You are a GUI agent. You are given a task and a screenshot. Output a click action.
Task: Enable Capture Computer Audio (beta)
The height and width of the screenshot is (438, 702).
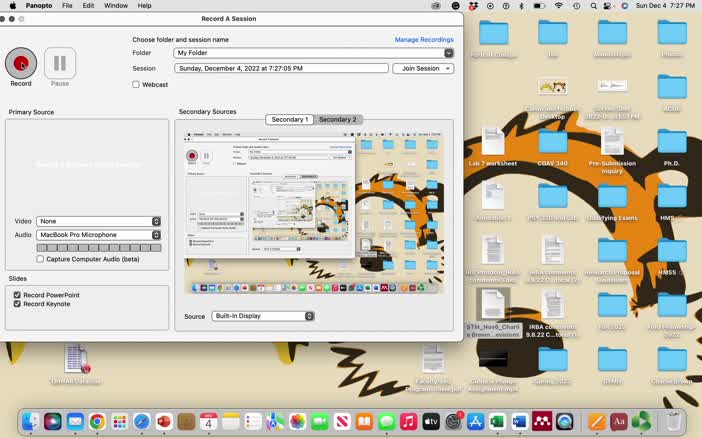point(40,259)
